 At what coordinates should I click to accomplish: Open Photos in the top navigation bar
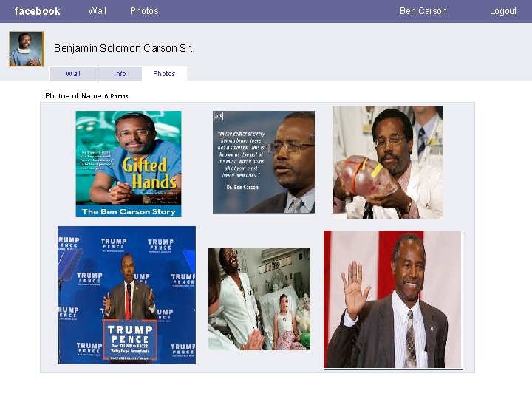click(x=144, y=11)
